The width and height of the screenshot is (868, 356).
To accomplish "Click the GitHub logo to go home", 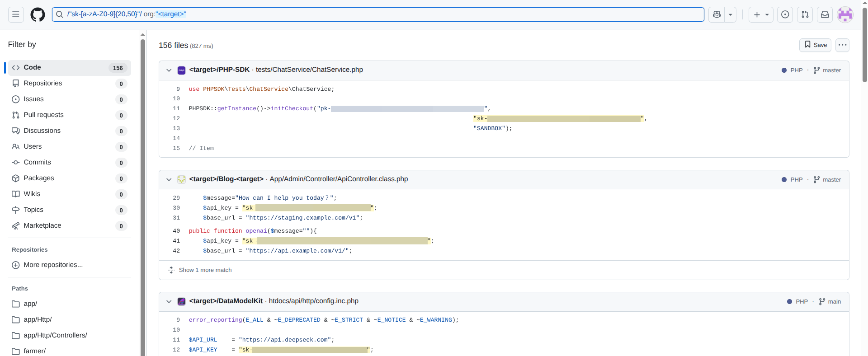I will click(38, 14).
